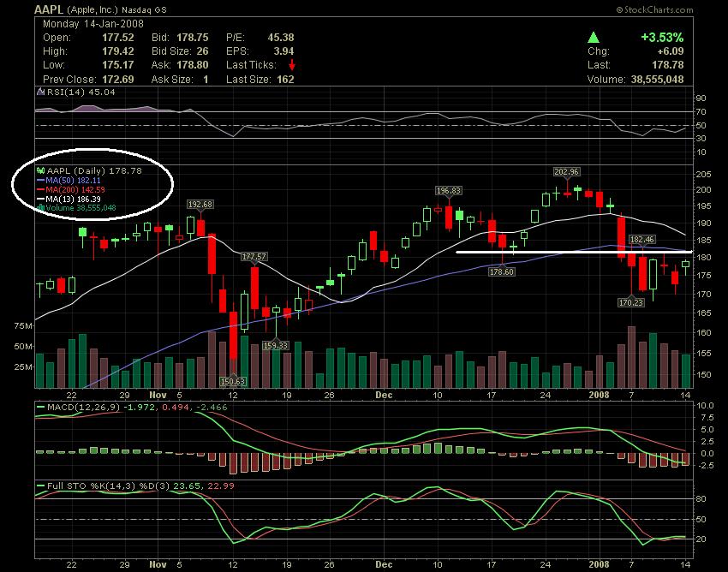728x572 pixels.
Task: Click the green up-triangle change indicator
Action: pos(593,38)
